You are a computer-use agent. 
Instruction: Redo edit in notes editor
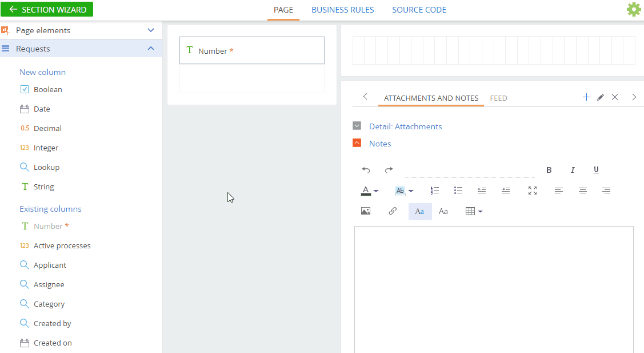pos(389,170)
